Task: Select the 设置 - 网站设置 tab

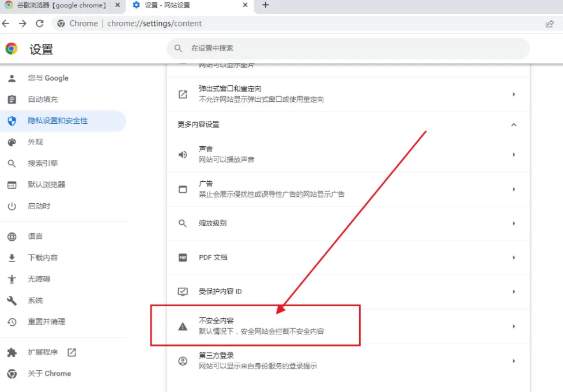Action: tap(189, 5)
